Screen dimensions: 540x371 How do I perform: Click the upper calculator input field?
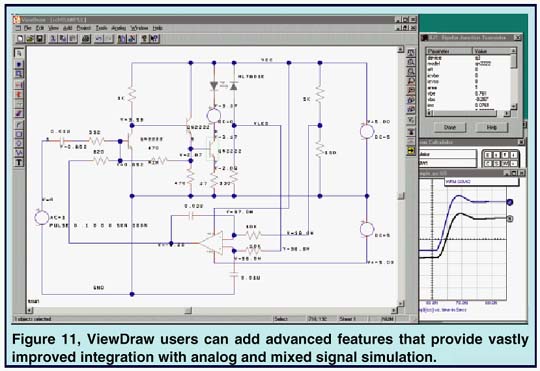tap(448, 154)
